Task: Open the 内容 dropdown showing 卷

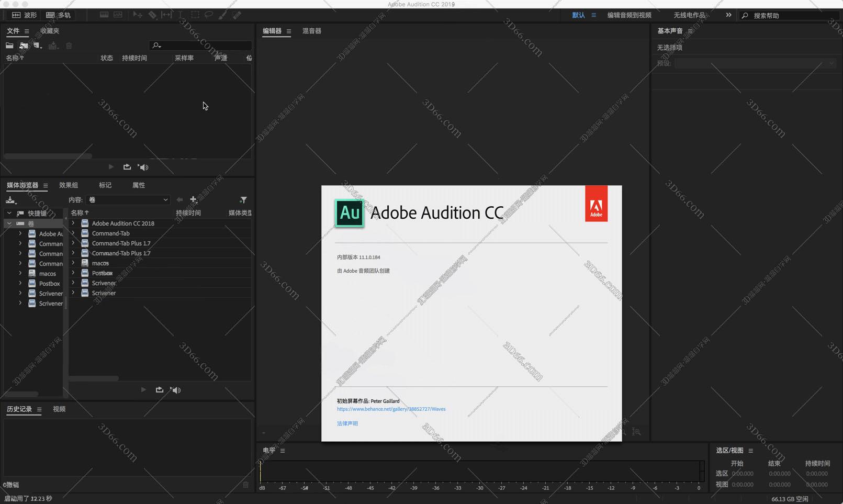Action: (x=128, y=200)
